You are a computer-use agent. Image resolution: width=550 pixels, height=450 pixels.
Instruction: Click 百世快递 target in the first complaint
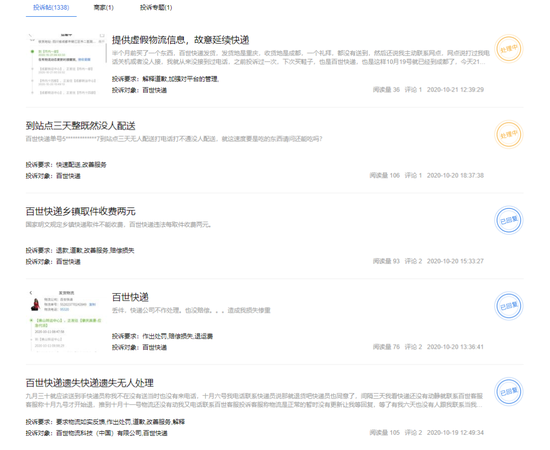155,90
